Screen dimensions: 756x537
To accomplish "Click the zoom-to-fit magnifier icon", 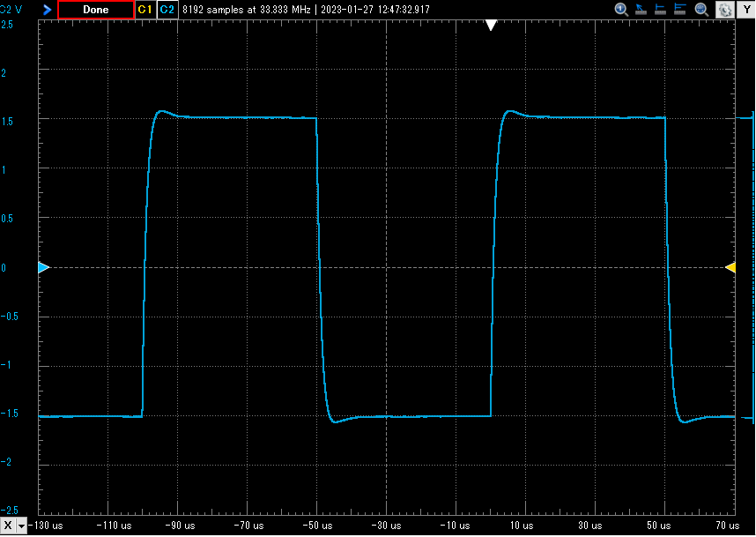I will (x=701, y=9).
